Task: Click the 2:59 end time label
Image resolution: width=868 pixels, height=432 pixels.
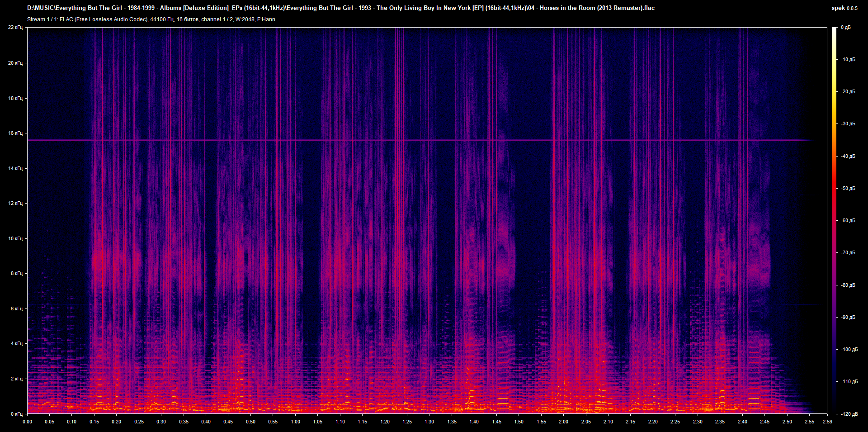Action: 827,422
